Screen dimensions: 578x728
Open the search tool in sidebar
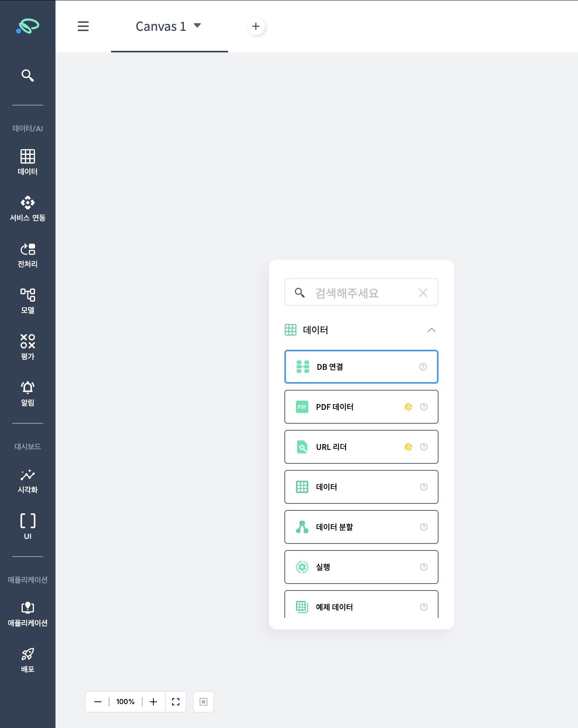(27, 75)
